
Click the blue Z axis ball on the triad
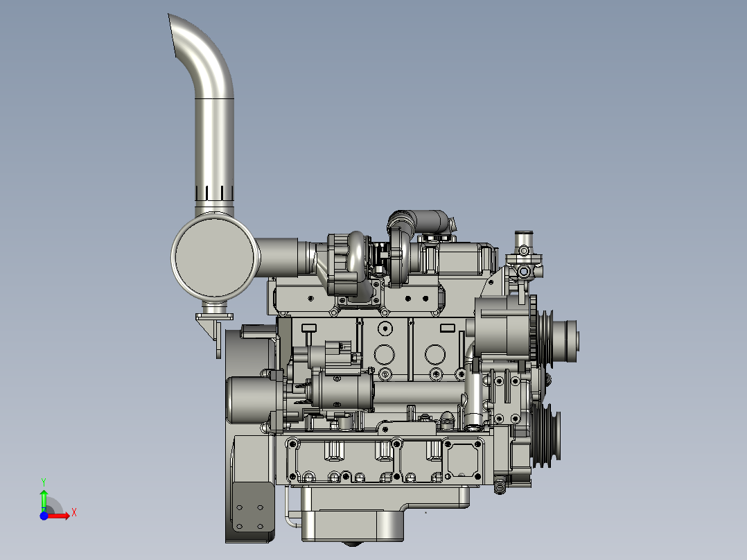(x=44, y=516)
